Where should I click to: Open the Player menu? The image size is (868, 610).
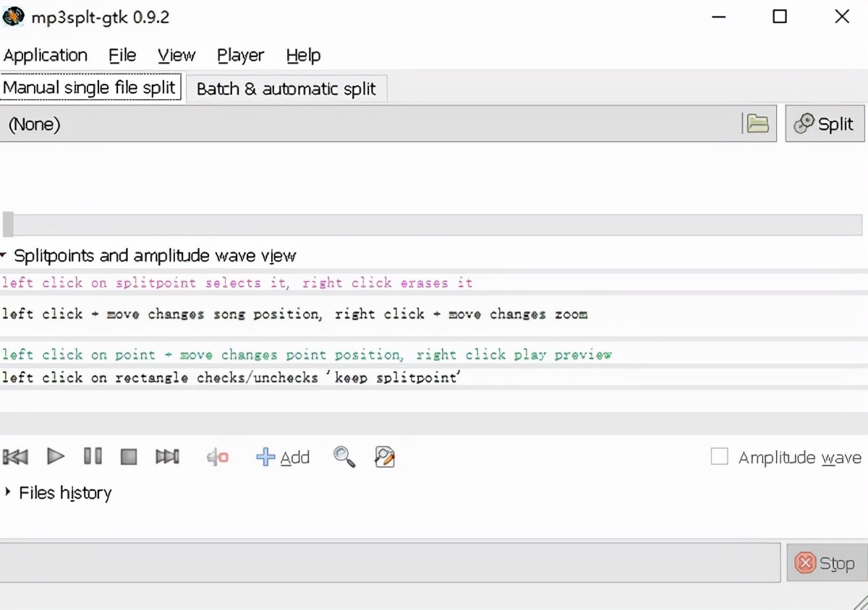tap(240, 56)
